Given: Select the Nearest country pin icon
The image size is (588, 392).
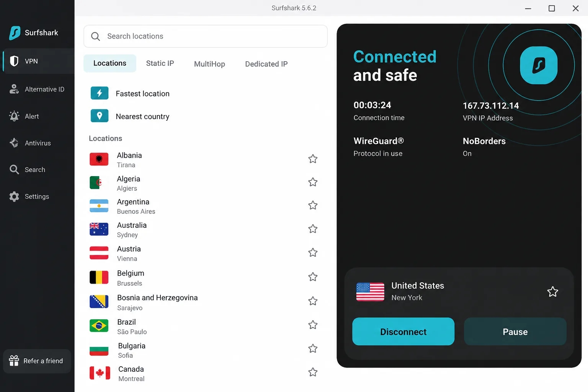Looking at the screenshot, I should [100, 116].
